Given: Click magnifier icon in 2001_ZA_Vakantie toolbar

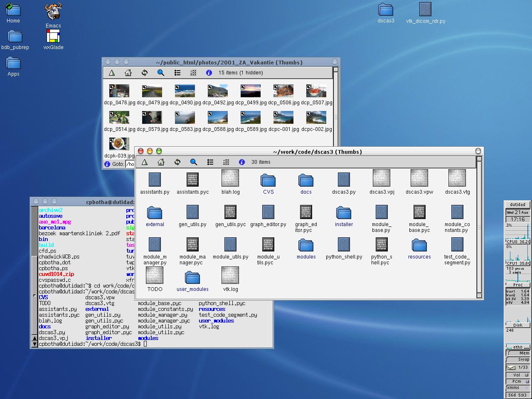Looking at the screenshot, I should click(x=161, y=73).
